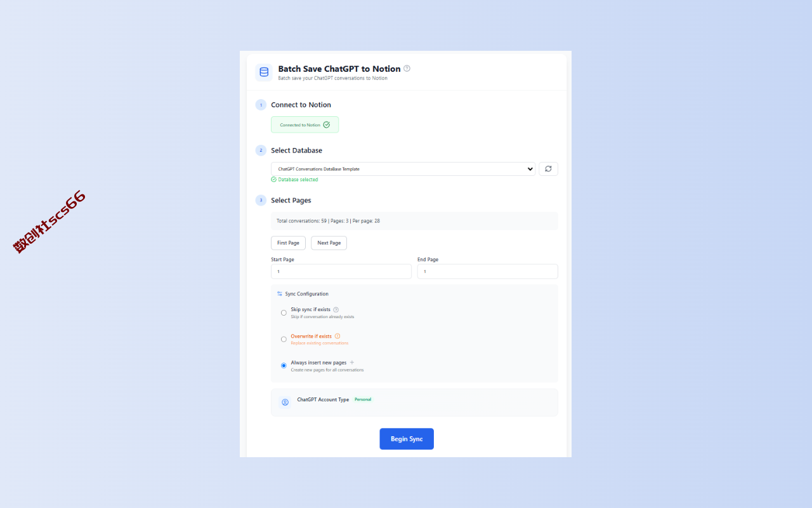Click the Sync Configuration sliders icon
The width and height of the screenshot is (812, 508).
tap(280, 294)
